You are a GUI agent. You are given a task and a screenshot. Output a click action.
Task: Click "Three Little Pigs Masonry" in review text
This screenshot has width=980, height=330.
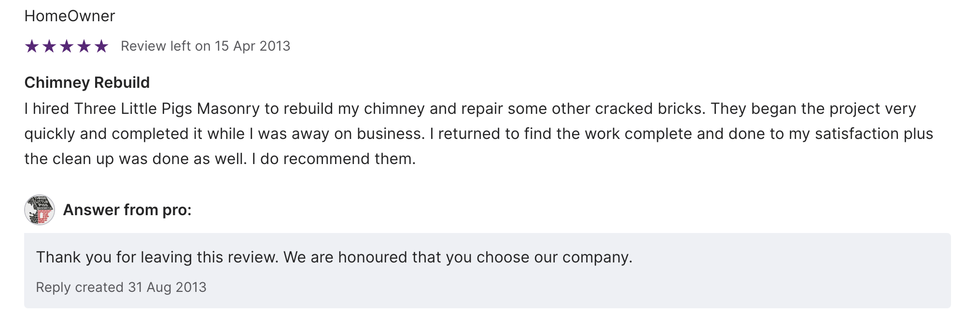[x=167, y=109]
